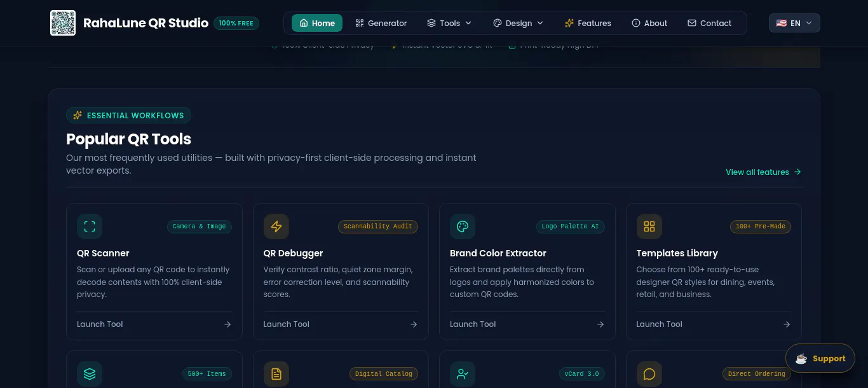This screenshot has height=388, width=868.
Task: Click the 100+ Pre-Made tag
Action: (x=761, y=226)
